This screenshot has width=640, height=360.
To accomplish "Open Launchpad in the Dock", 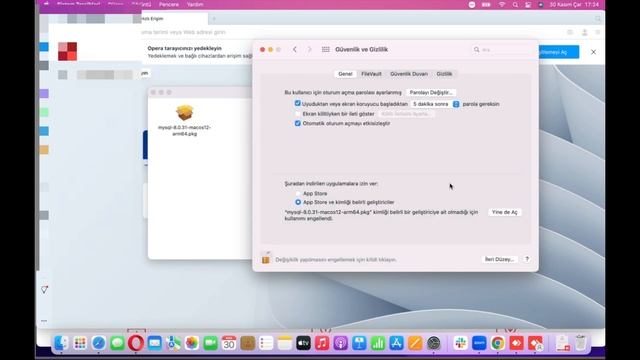I will 80,343.
